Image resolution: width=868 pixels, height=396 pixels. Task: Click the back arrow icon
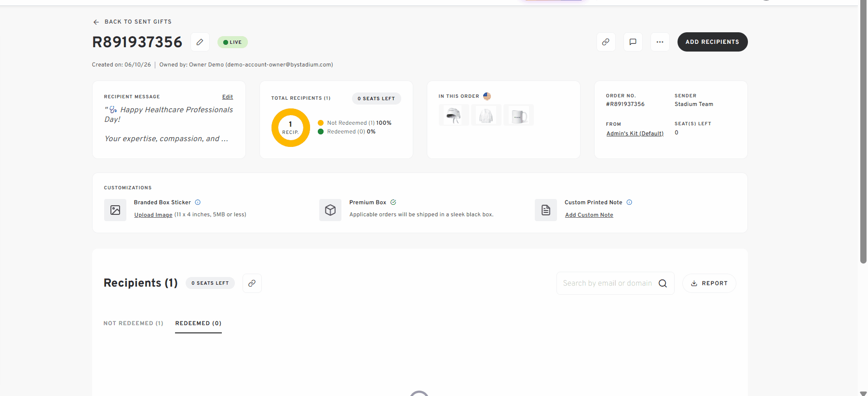point(96,22)
